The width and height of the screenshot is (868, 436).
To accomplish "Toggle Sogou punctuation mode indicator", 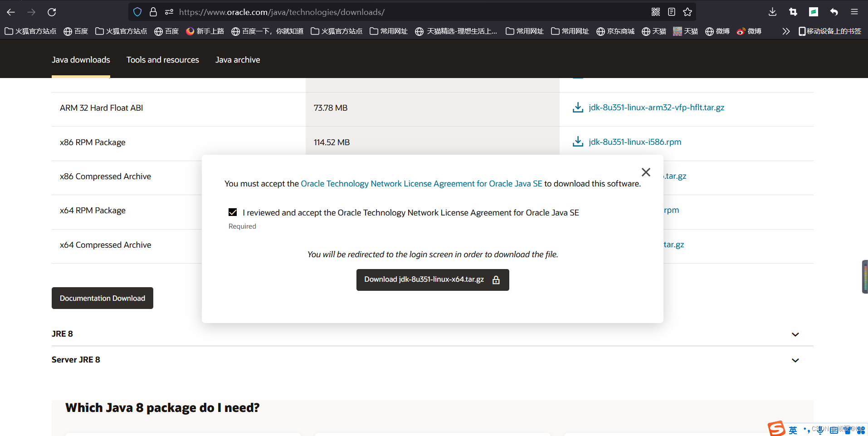I will [x=806, y=430].
